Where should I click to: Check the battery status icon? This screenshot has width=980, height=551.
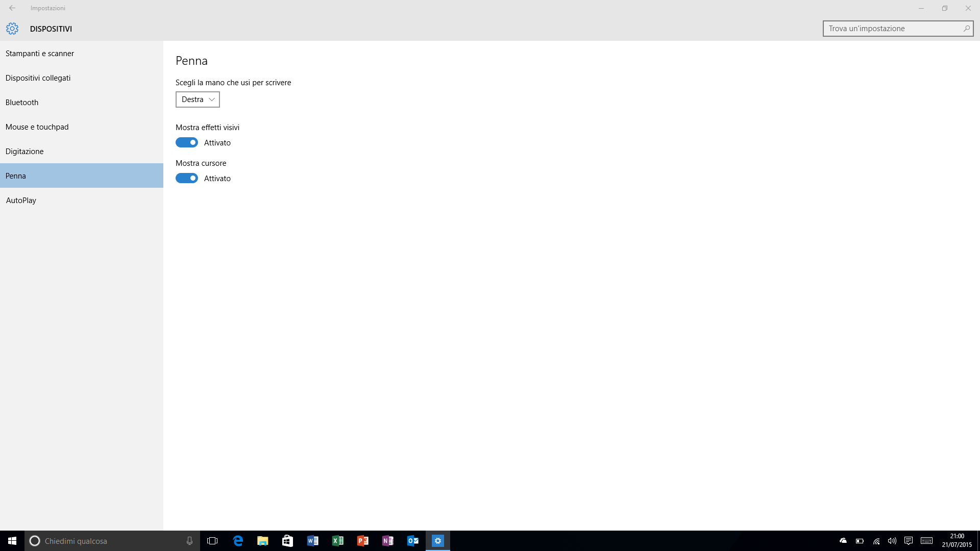[860, 541]
